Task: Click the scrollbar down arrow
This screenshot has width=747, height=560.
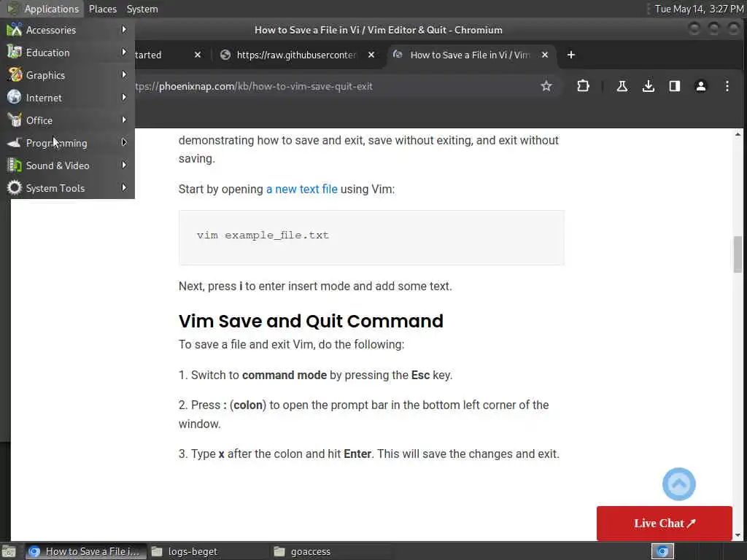Action: pos(738,535)
